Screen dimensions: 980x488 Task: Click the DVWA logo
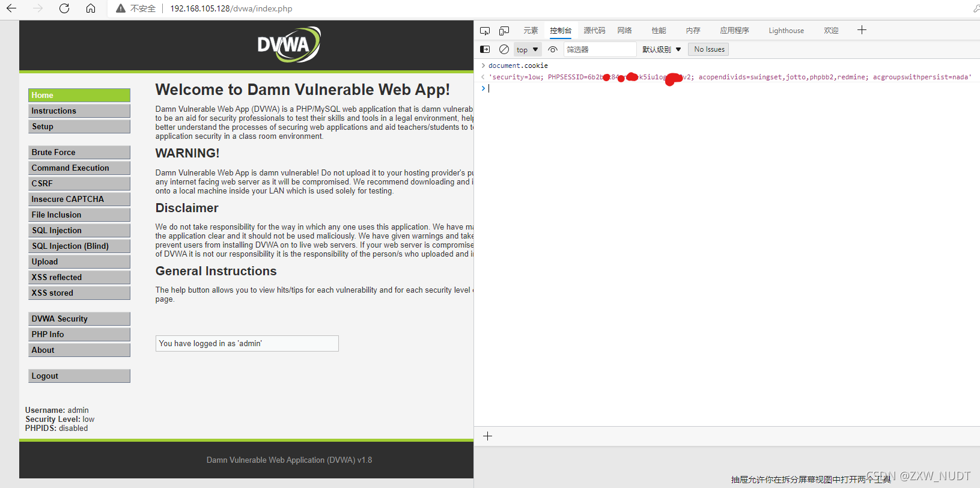click(x=289, y=44)
